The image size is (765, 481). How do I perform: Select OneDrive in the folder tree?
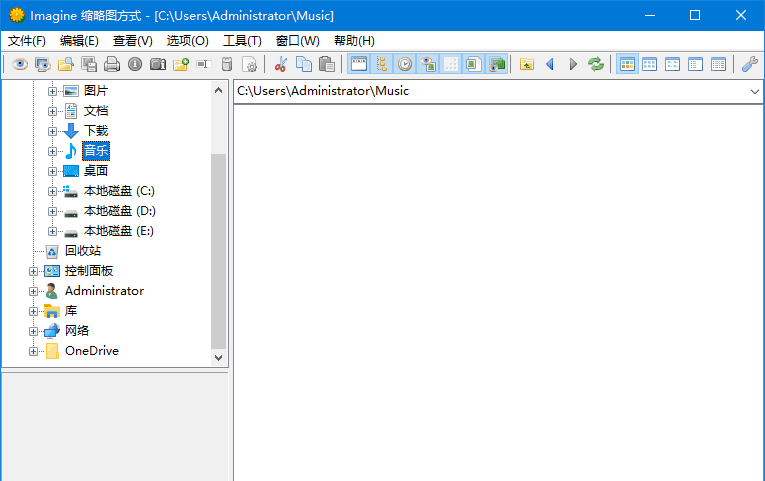[92, 351]
